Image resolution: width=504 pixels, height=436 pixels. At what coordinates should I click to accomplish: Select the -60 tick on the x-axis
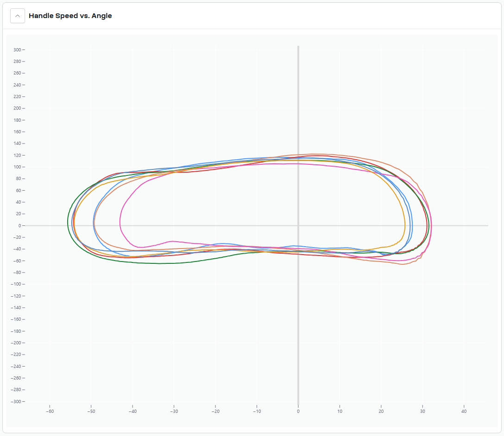point(50,411)
